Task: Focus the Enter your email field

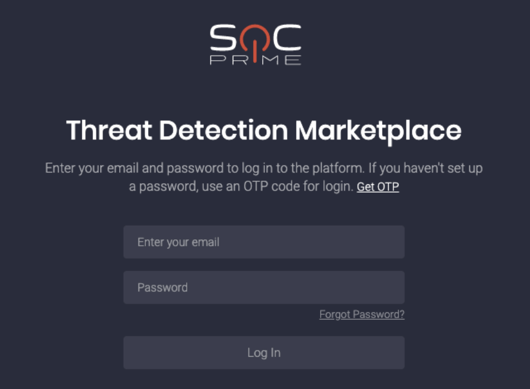Action: [x=264, y=242]
